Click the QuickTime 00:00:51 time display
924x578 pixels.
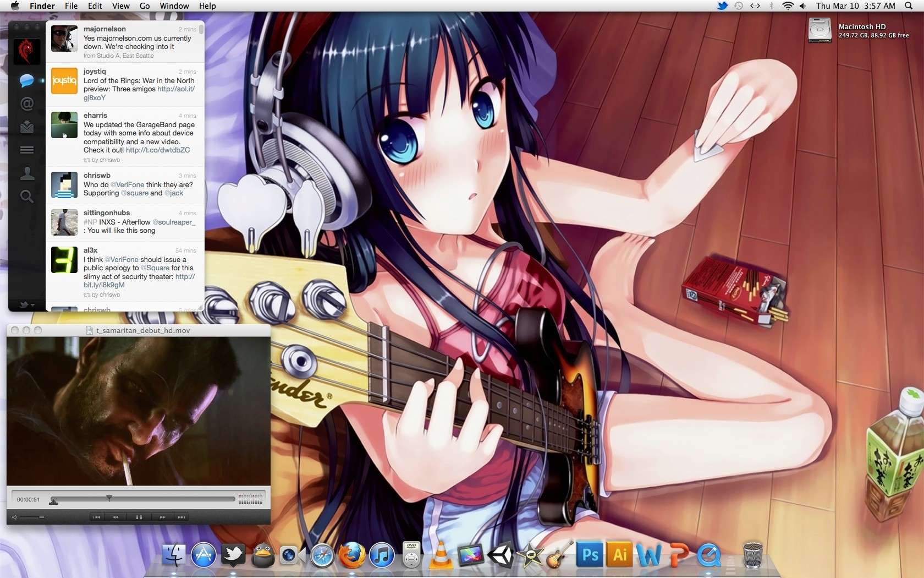pos(28,500)
